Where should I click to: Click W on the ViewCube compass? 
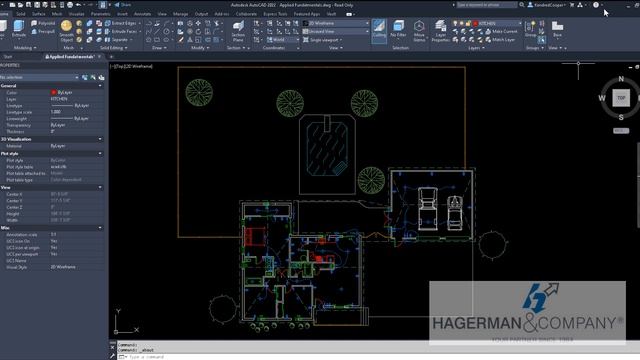click(x=602, y=98)
